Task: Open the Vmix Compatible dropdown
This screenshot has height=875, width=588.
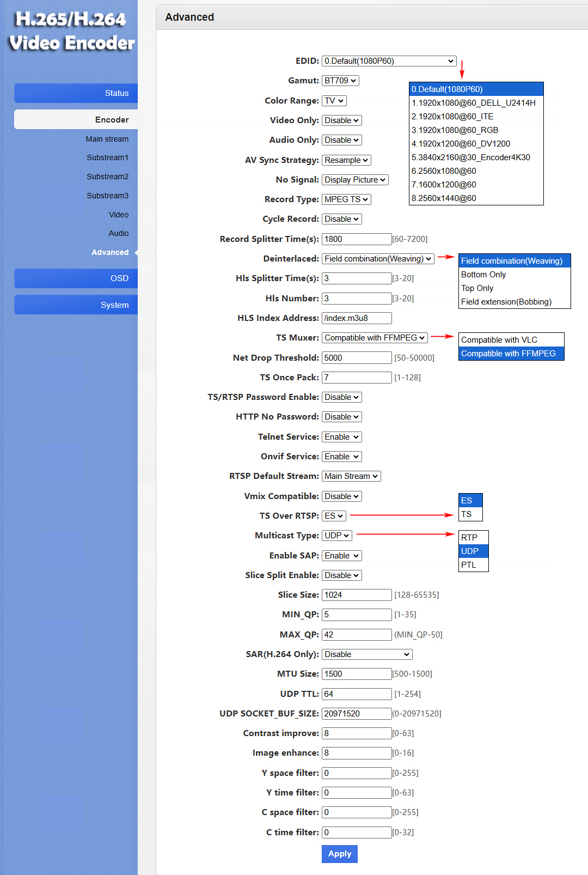Action: point(342,496)
